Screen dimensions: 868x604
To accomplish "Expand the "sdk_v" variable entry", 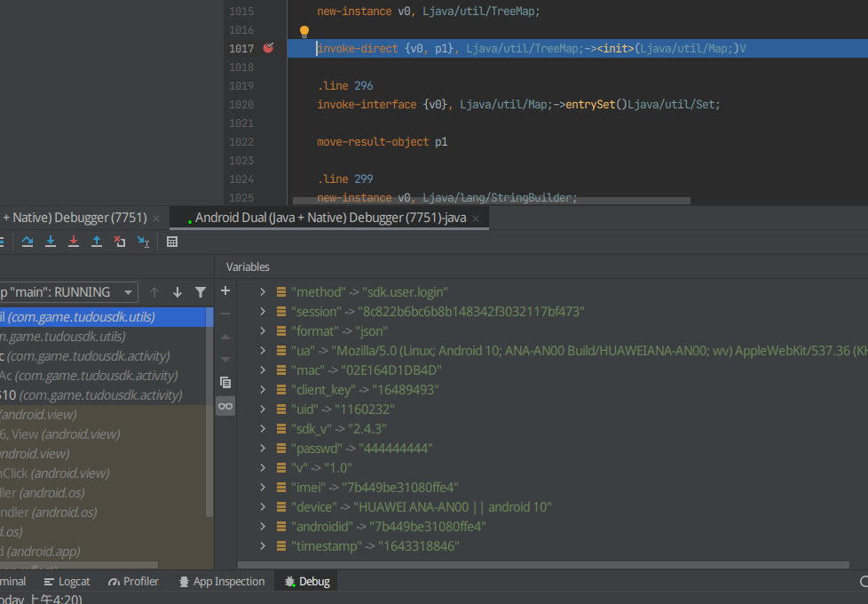I will coord(263,428).
